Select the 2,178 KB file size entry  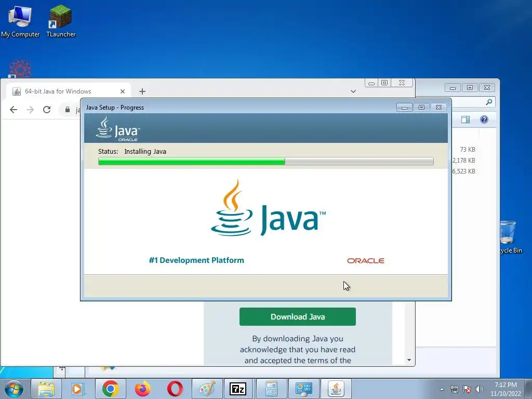464,160
